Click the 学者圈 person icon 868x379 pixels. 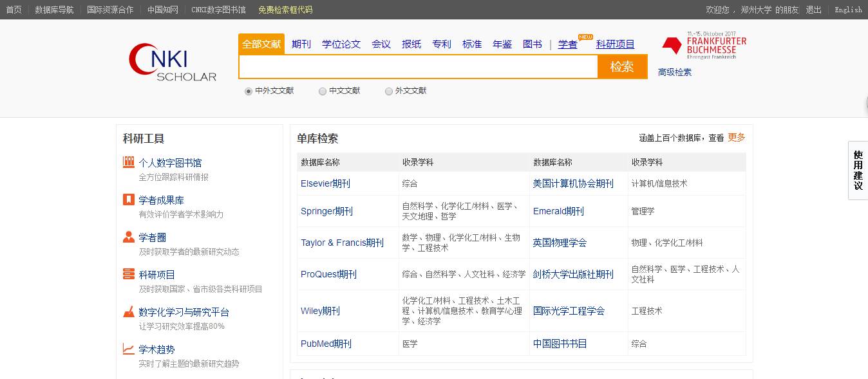pos(129,237)
